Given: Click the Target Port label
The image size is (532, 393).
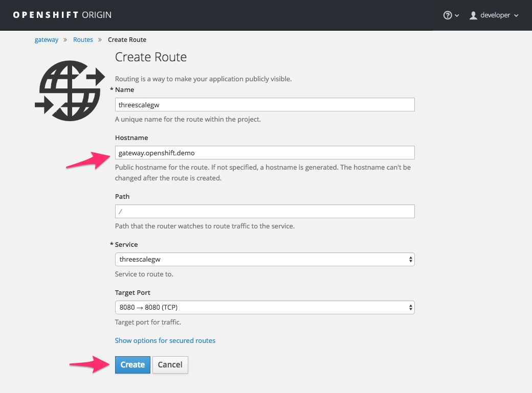Looking at the screenshot, I should (132, 293).
